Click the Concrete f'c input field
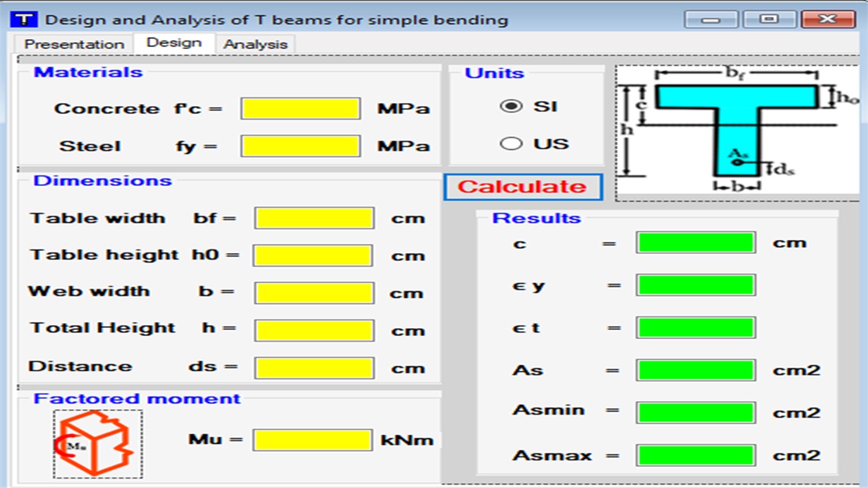The image size is (868, 488). pyautogui.click(x=301, y=108)
